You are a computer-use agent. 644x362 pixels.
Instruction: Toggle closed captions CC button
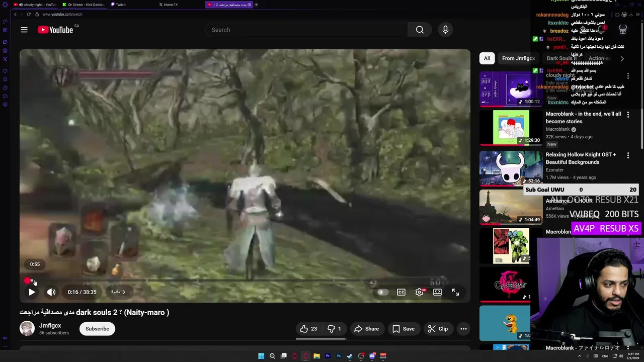click(x=401, y=292)
